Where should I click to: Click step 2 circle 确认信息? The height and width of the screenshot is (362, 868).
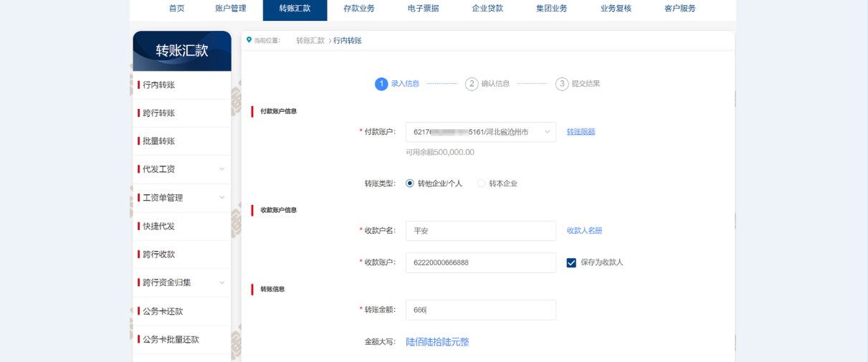click(x=472, y=84)
